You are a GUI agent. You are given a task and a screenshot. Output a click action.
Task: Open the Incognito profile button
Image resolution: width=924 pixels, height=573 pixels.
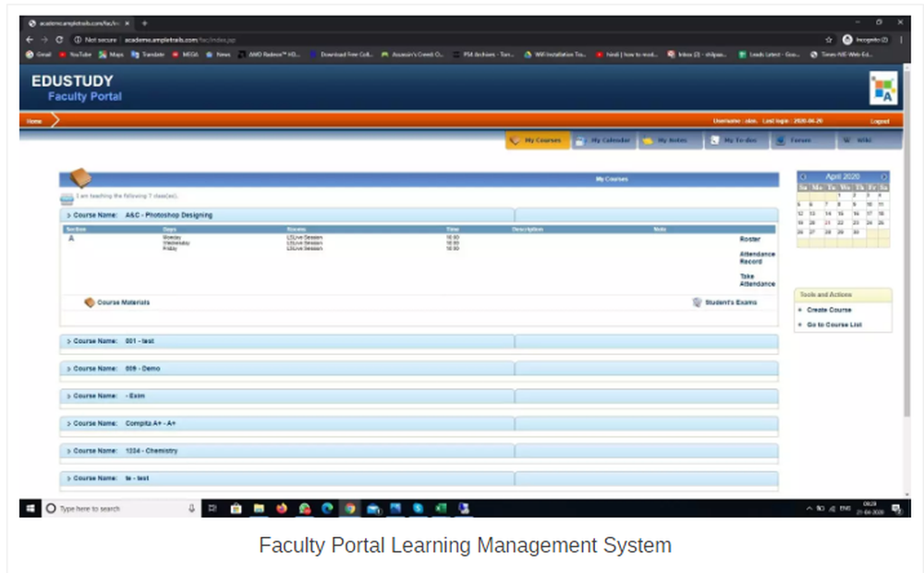click(x=865, y=40)
